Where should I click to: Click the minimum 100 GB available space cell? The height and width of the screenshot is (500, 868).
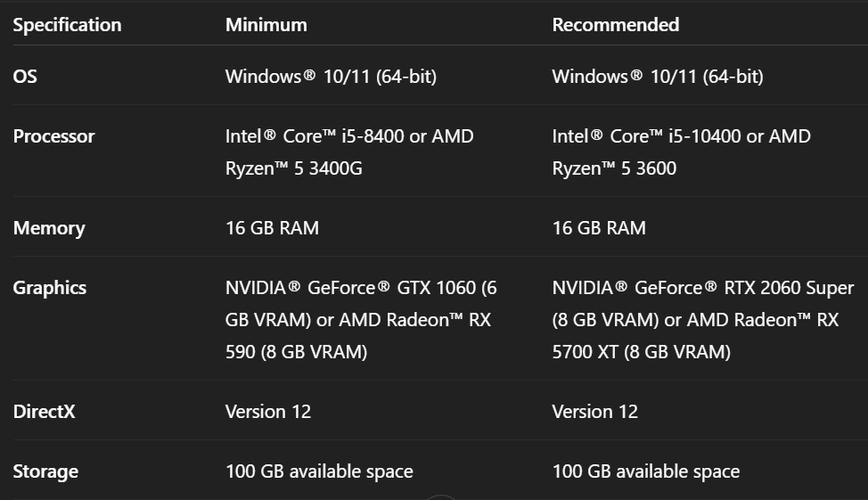pyautogui.click(x=319, y=471)
